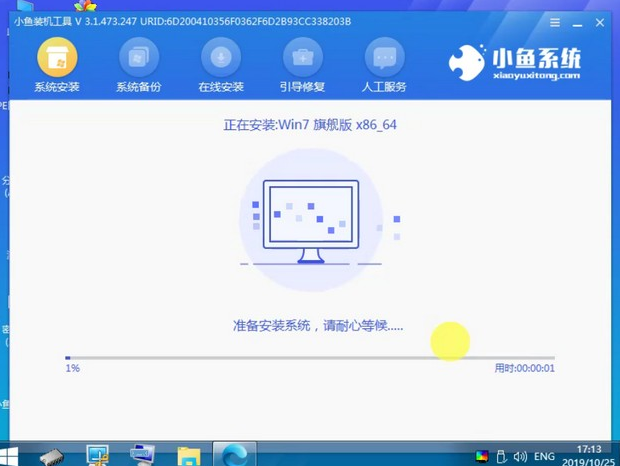Switch input language ENG indicator
Screen dimensions: 620x466
544,457
